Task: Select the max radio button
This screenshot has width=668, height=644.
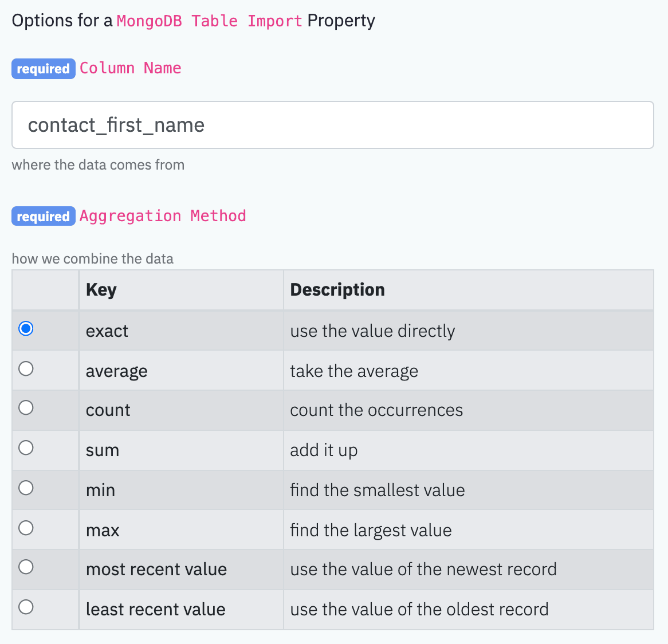Action: pos(26,528)
